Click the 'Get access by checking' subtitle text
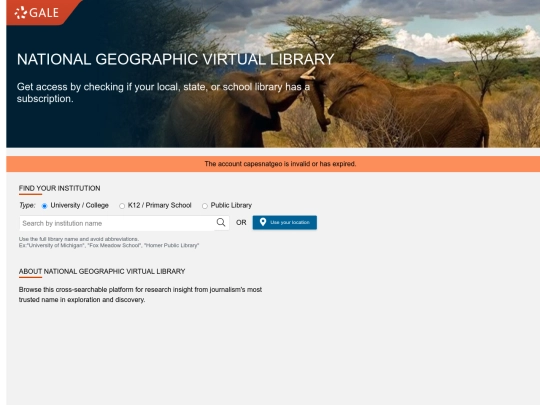This screenshot has width=540, height=405. point(163,93)
